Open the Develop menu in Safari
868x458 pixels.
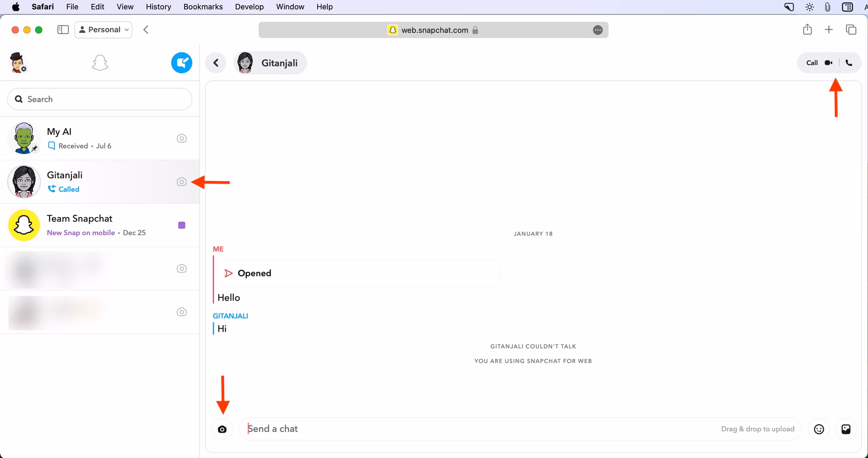pos(249,7)
